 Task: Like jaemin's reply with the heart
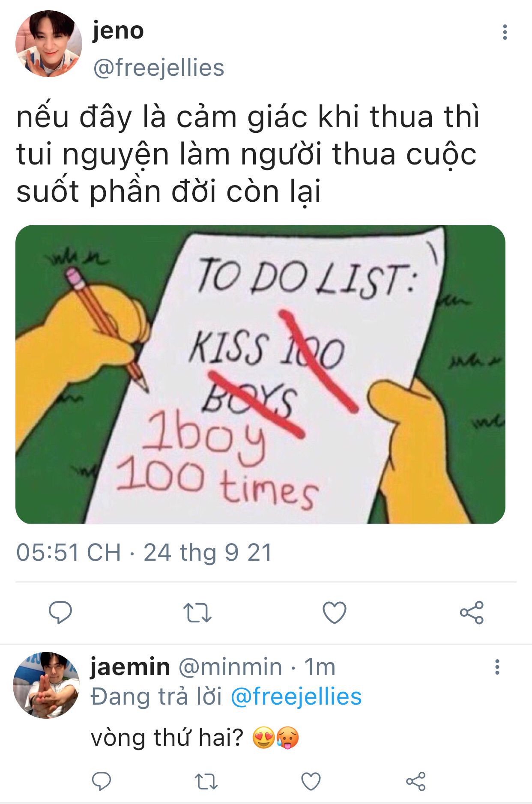tap(311, 781)
